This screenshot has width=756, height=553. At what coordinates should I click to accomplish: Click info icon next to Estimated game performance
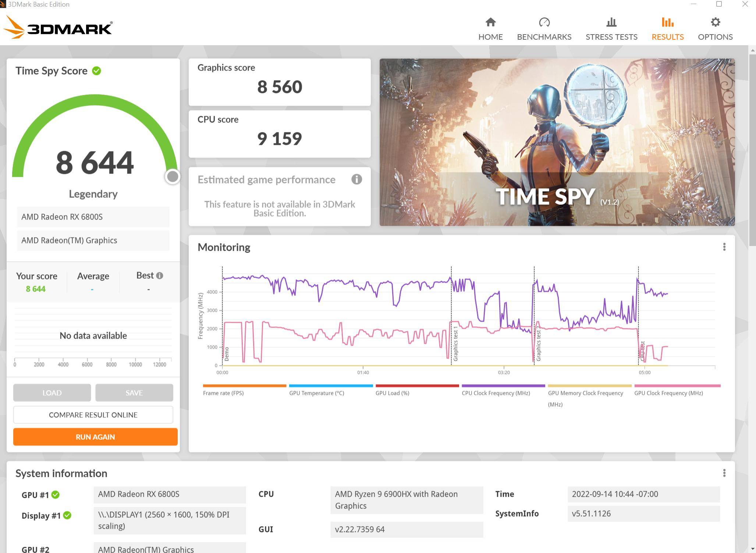(356, 179)
